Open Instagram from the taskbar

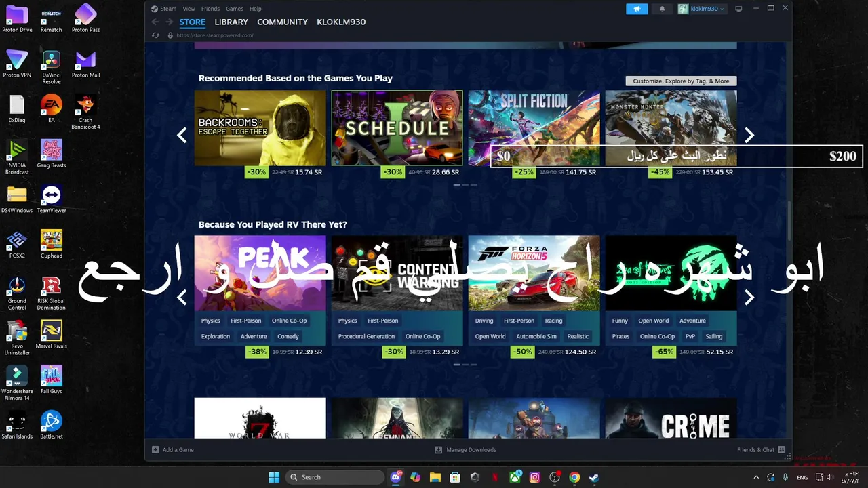(534, 477)
